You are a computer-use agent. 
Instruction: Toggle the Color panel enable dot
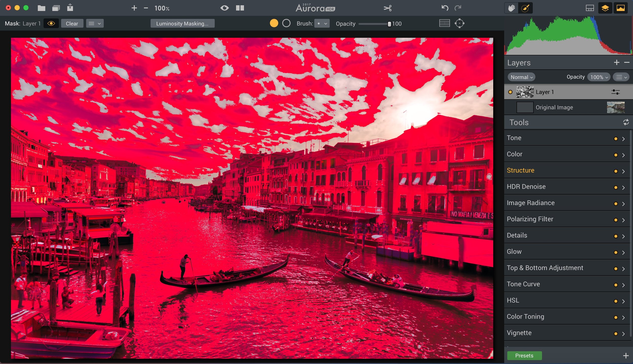[616, 155]
